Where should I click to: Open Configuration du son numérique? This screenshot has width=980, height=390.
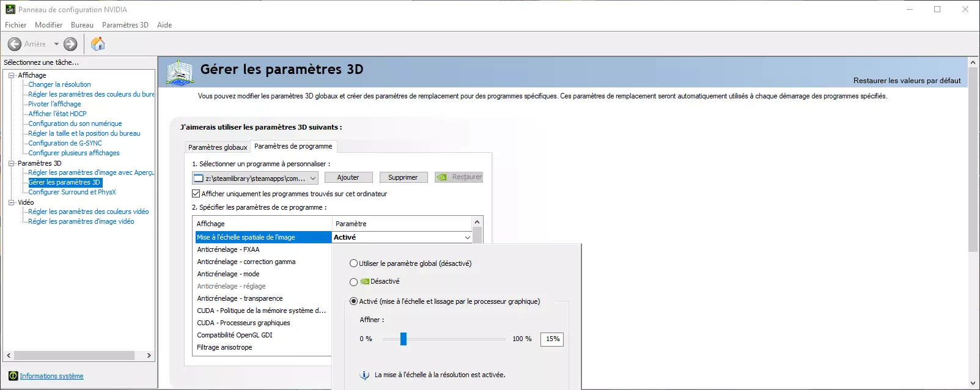pyautogui.click(x=75, y=123)
